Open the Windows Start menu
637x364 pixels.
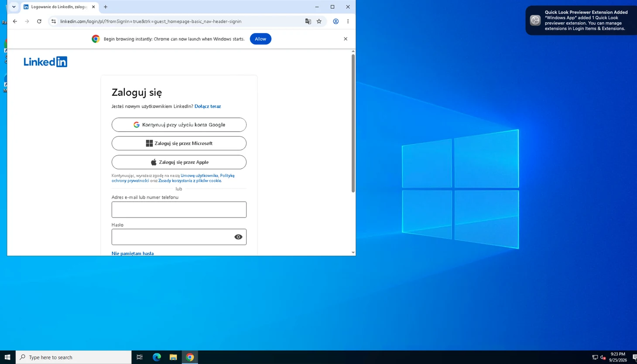[x=7, y=357]
